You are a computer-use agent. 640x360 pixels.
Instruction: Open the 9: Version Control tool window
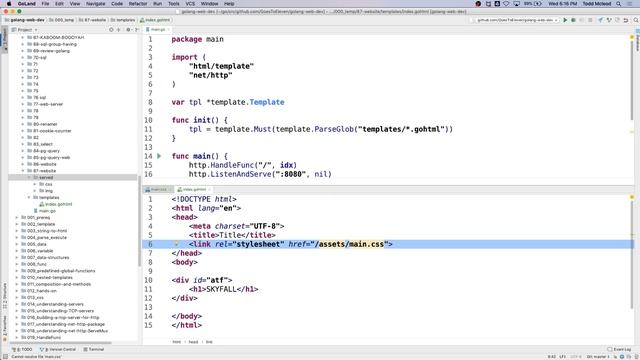click(58, 349)
